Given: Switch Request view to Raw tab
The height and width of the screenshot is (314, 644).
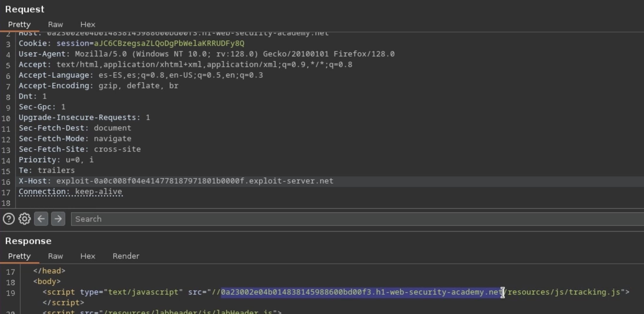Looking at the screenshot, I should 56,24.
